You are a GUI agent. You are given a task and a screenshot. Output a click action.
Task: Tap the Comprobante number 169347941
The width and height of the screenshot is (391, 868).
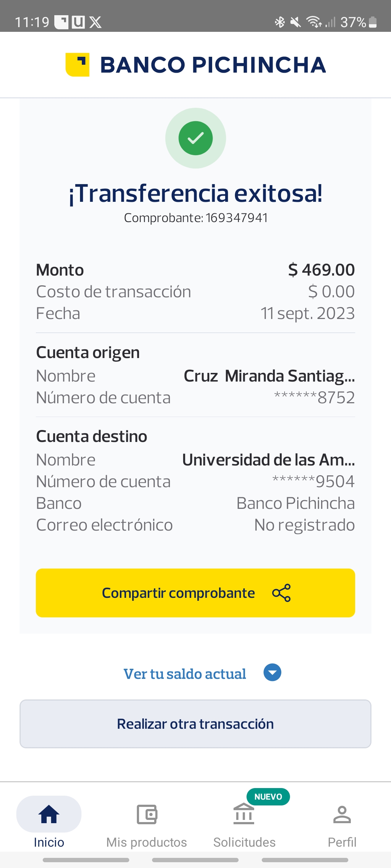point(237,218)
